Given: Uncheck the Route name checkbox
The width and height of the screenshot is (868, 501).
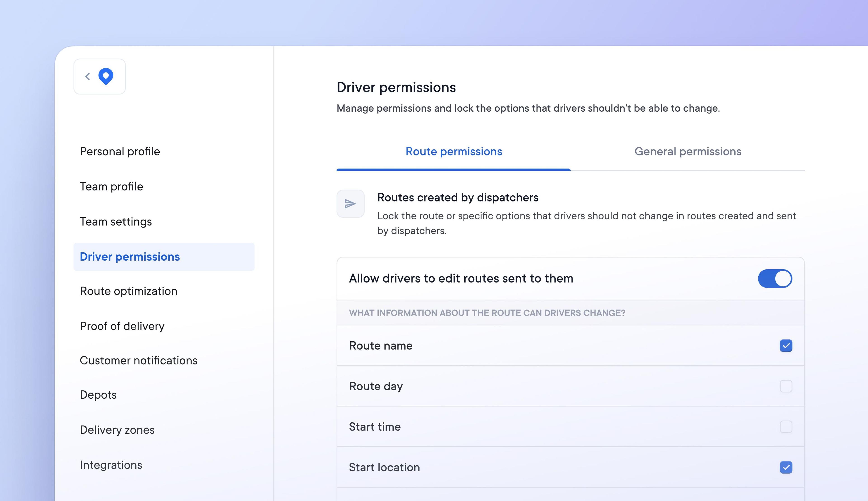Looking at the screenshot, I should (x=786, y=345).
